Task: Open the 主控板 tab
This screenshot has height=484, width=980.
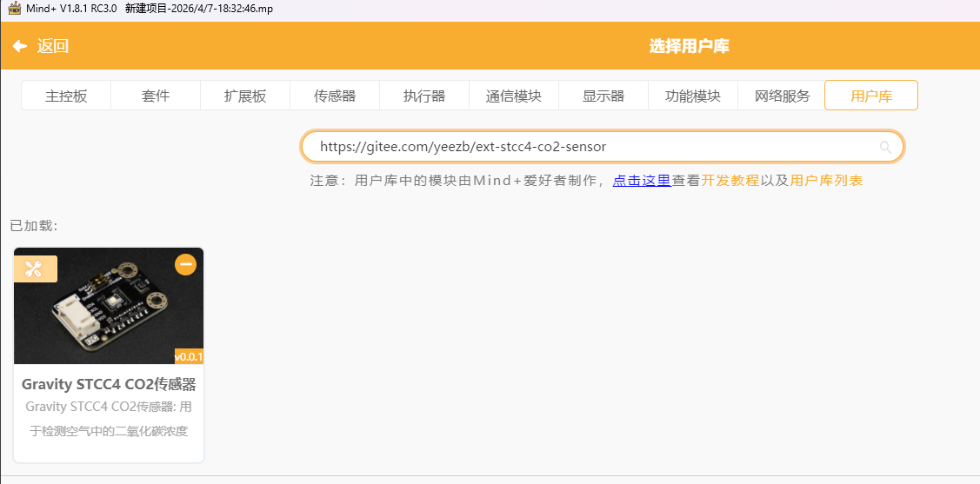Action: [66, 96]
